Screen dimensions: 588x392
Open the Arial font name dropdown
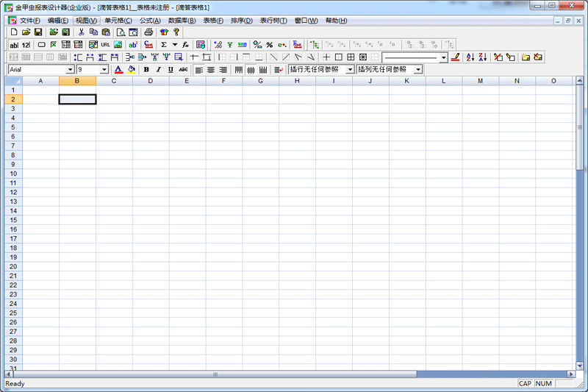71,69
